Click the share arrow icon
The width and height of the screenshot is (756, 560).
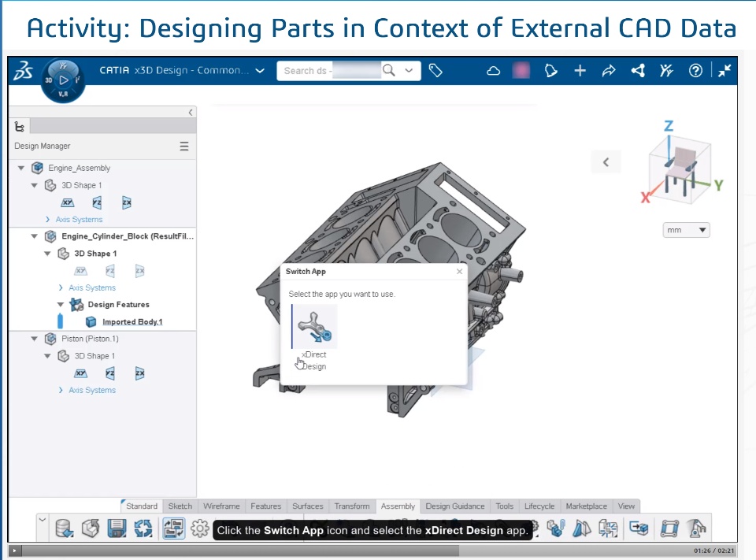pyautogui.click(x=609, y=71)
